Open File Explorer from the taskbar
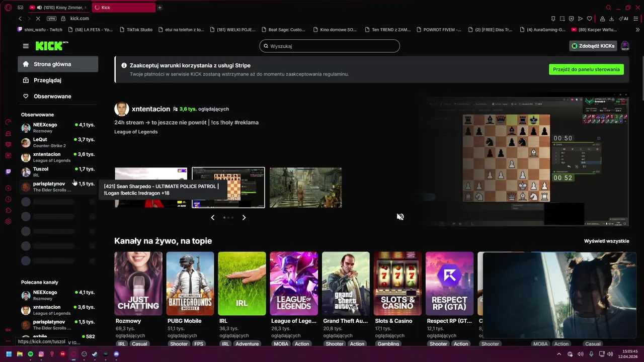This screenshot has height=362, width=644. tap(20, 354)
